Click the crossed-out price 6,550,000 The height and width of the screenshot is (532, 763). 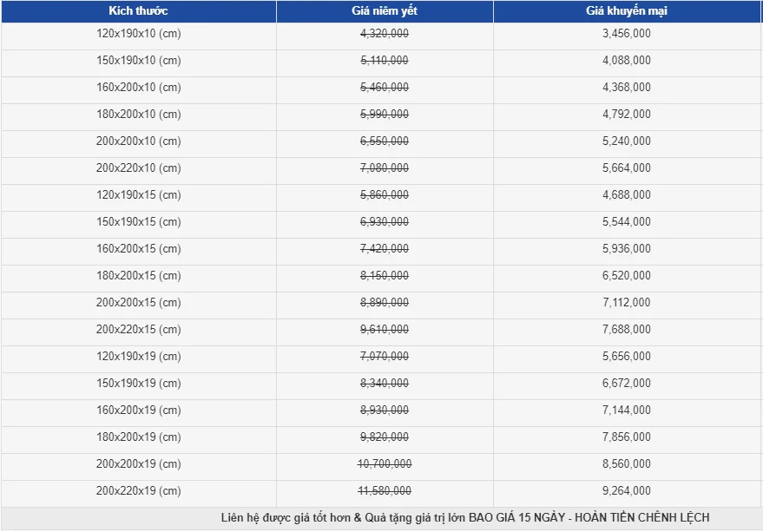pyautogui.click(x=385, y=141)
